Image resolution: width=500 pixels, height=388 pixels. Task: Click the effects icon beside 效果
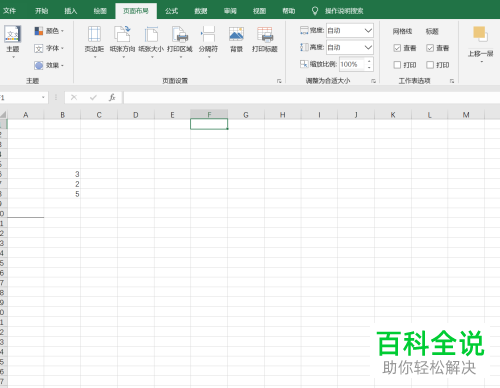coord(39,65)
